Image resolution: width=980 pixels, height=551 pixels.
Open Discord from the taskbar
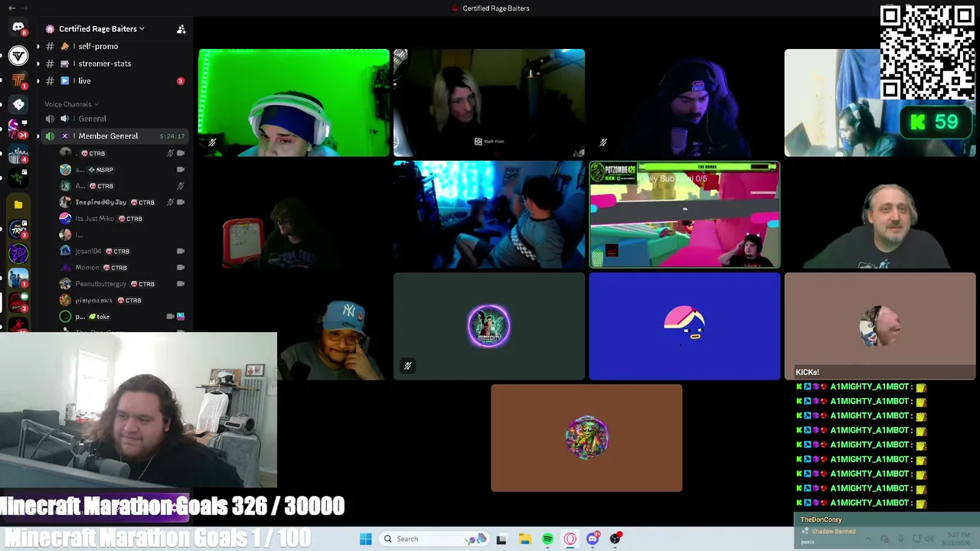click(593, 539)
